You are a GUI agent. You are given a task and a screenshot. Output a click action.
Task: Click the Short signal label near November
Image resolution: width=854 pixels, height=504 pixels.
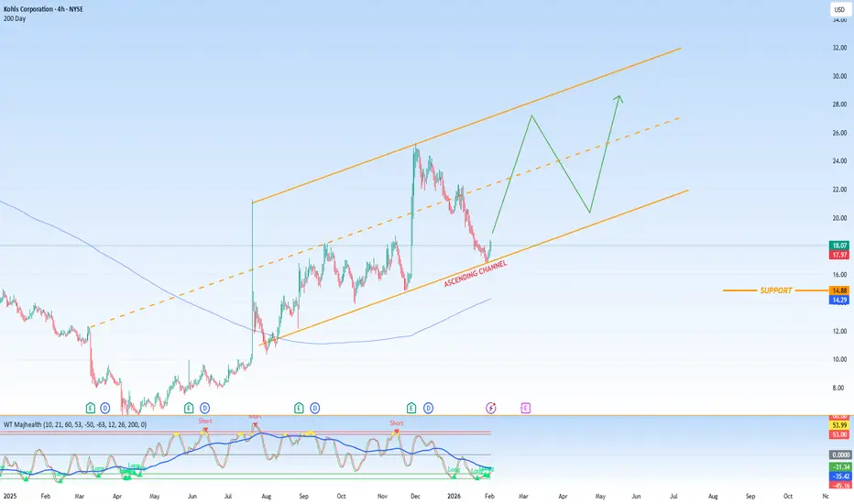coord(397,422)
